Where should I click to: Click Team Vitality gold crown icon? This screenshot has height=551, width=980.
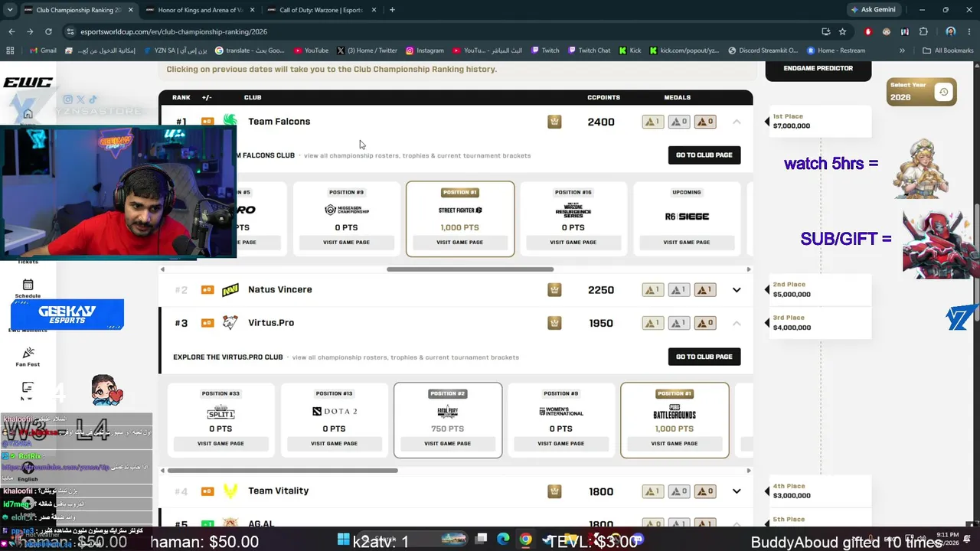(x=554, y=491)
